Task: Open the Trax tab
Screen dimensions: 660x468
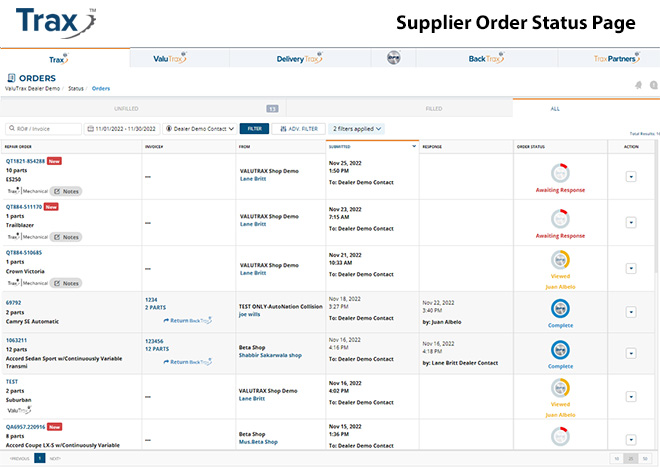Action: pyautogui.click(x=58, y=59)
